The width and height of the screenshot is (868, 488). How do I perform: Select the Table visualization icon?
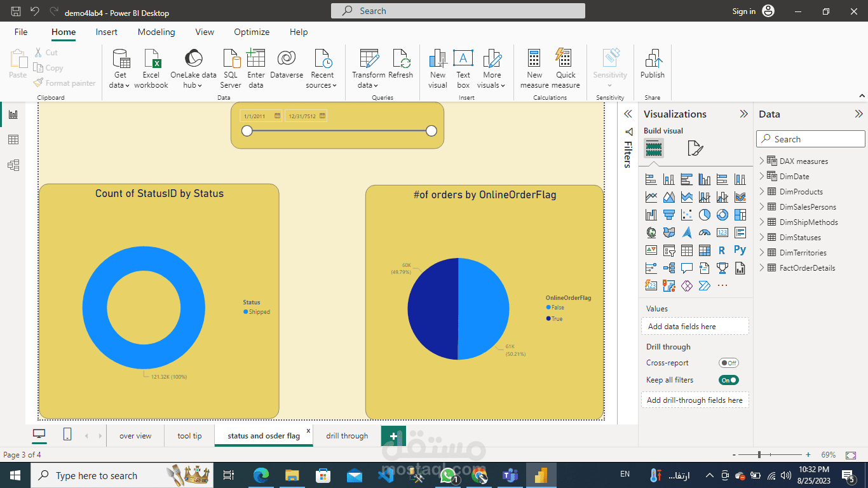tap(686, 250)
